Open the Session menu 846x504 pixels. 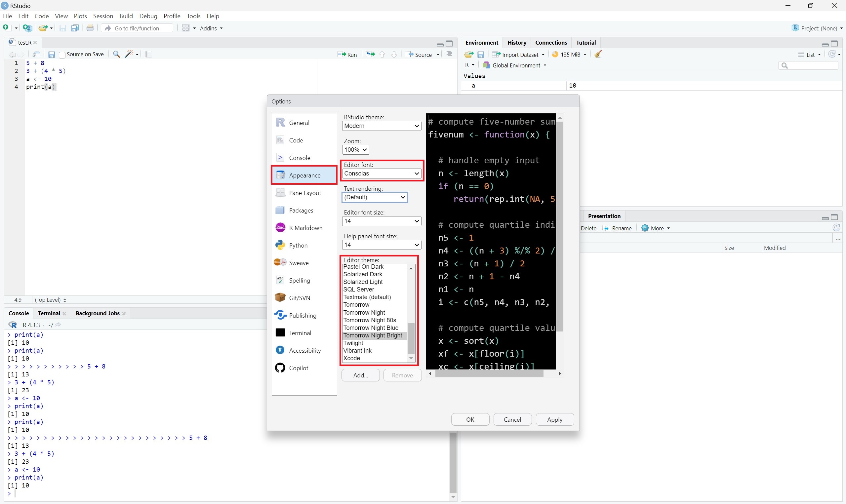[103, 16]
